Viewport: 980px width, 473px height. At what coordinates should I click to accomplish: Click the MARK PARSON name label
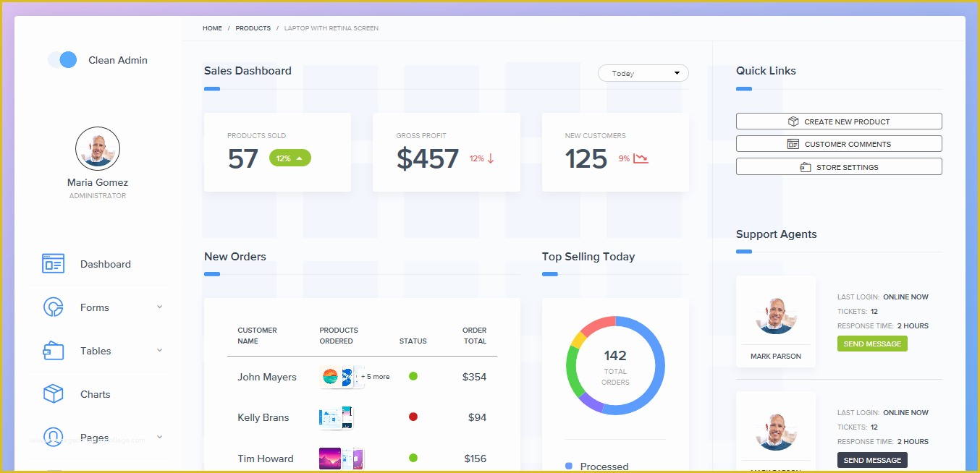tap(776, 356)
